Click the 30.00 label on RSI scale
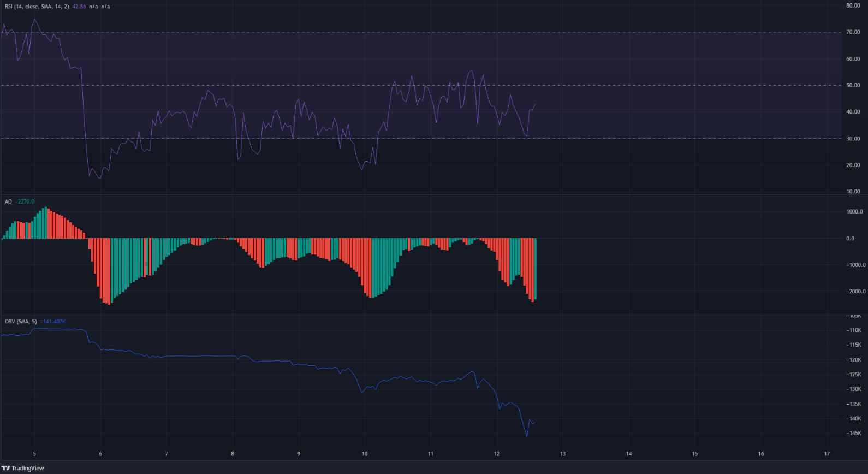The image size is (868, 474). pos(853,139)
